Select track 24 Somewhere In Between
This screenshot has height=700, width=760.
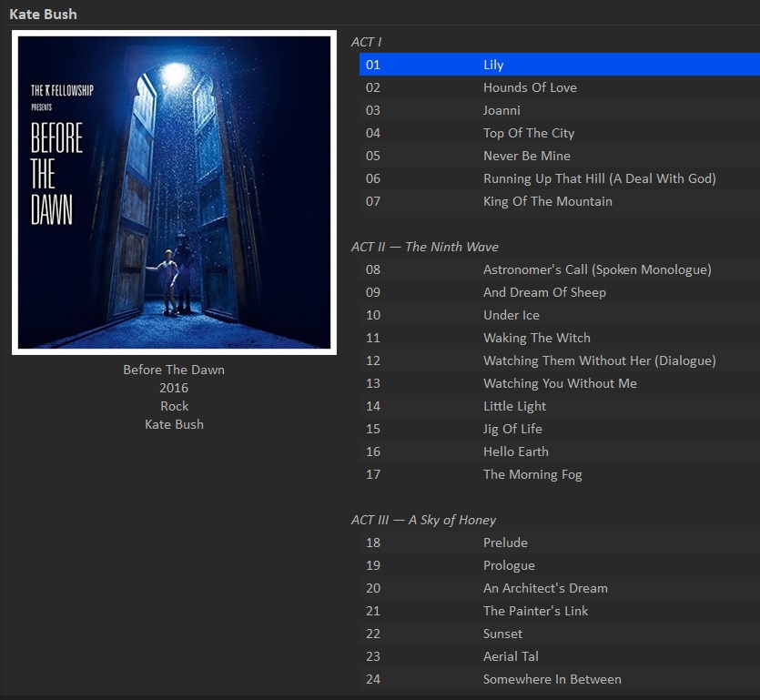(x=560, y=679)
